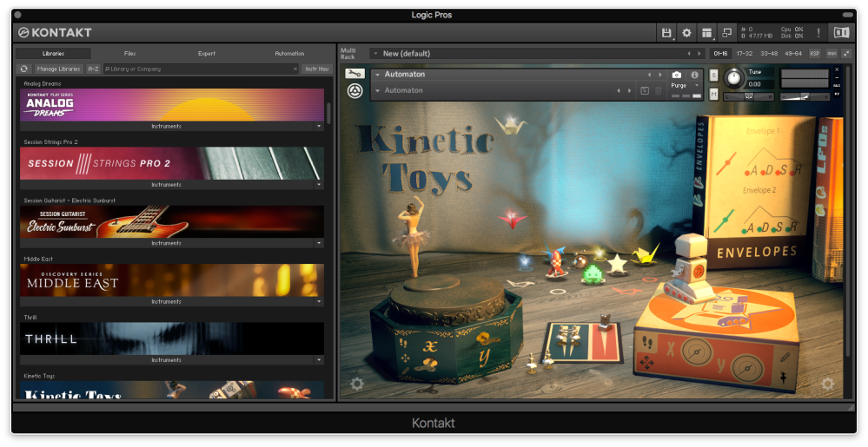
Task: Click the wrench icon to edit Automaton
Action: 354,74
